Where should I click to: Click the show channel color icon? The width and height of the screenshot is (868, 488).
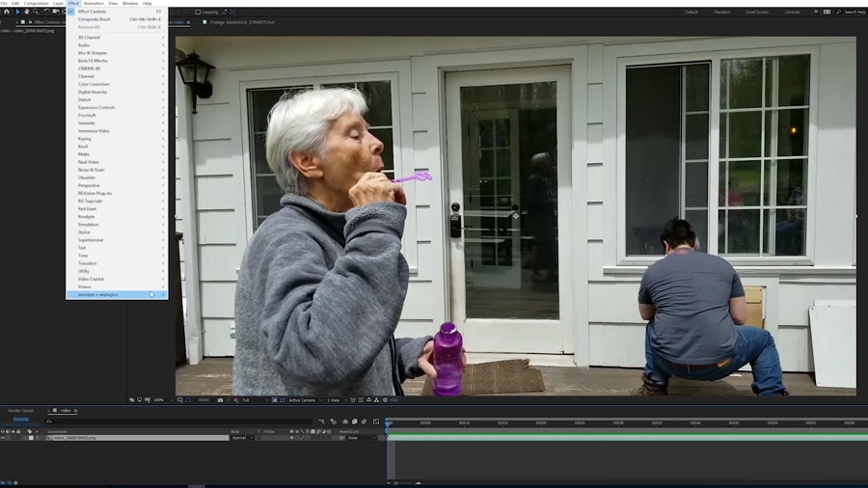click(236, 400)
